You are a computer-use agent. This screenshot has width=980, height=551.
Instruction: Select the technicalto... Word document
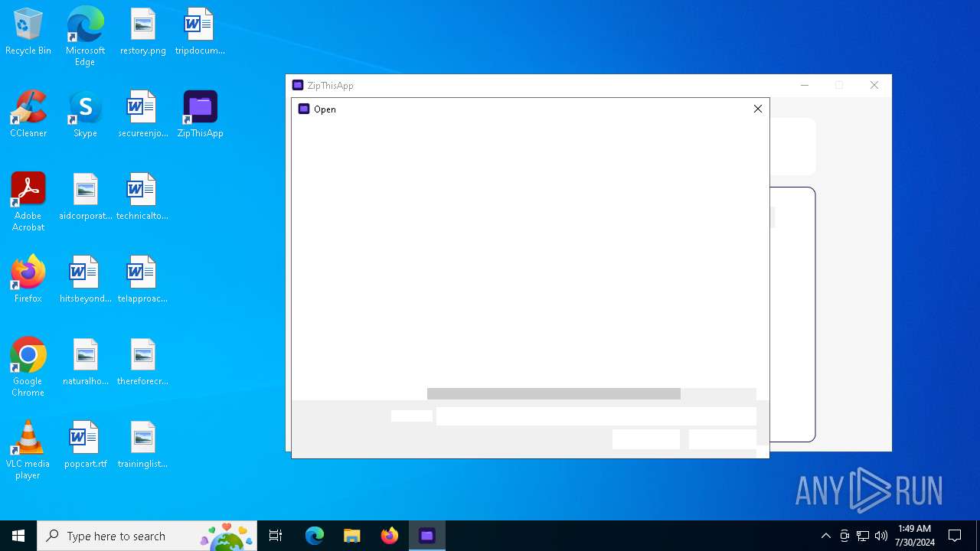pos(142,197)
